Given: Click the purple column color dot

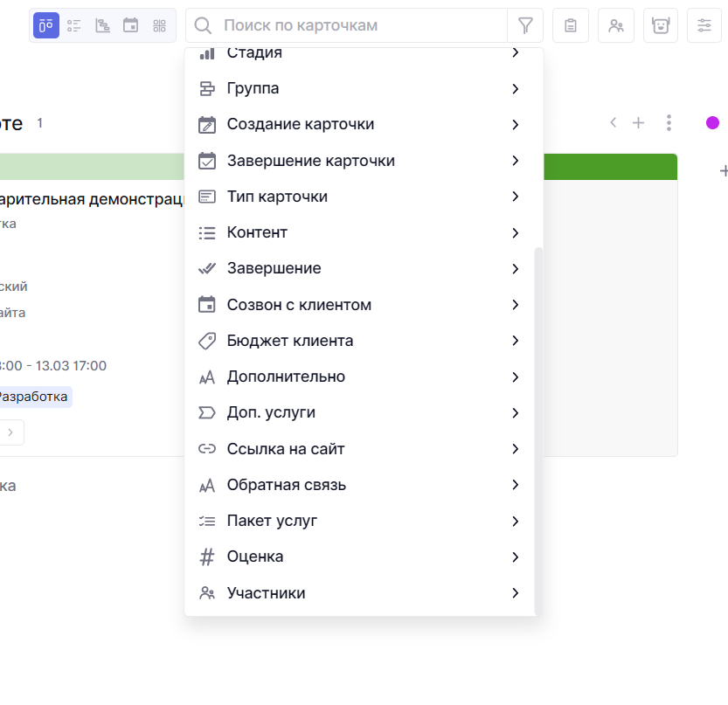Looking at the screenshot, I should [x=712, y=123].
